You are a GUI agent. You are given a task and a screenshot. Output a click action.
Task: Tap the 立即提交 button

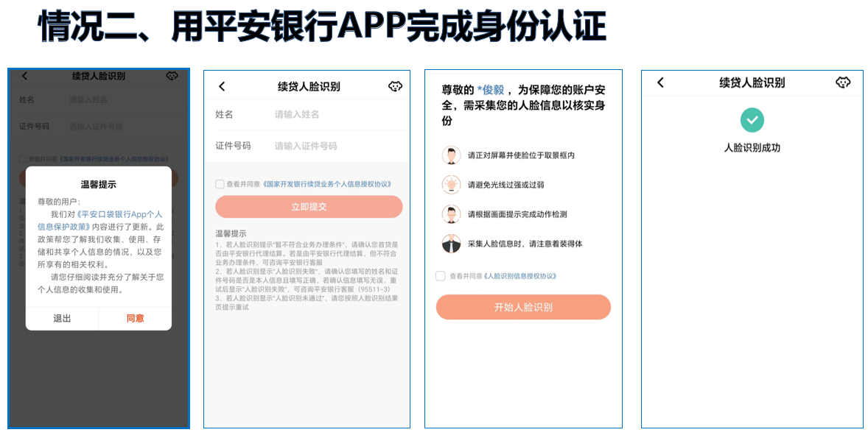(x=309, y=207)
